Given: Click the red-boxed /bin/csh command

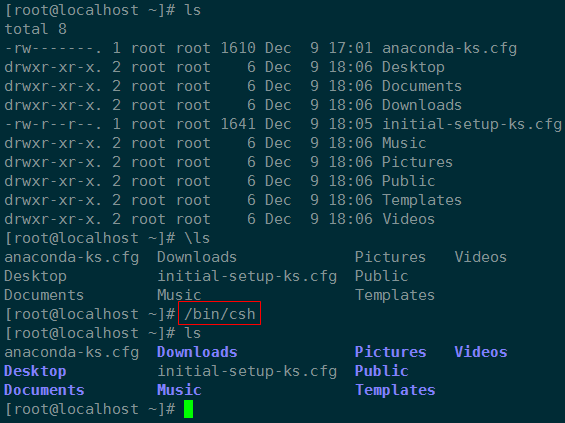Looking at the screenshot, I should [x=219, y=313].
